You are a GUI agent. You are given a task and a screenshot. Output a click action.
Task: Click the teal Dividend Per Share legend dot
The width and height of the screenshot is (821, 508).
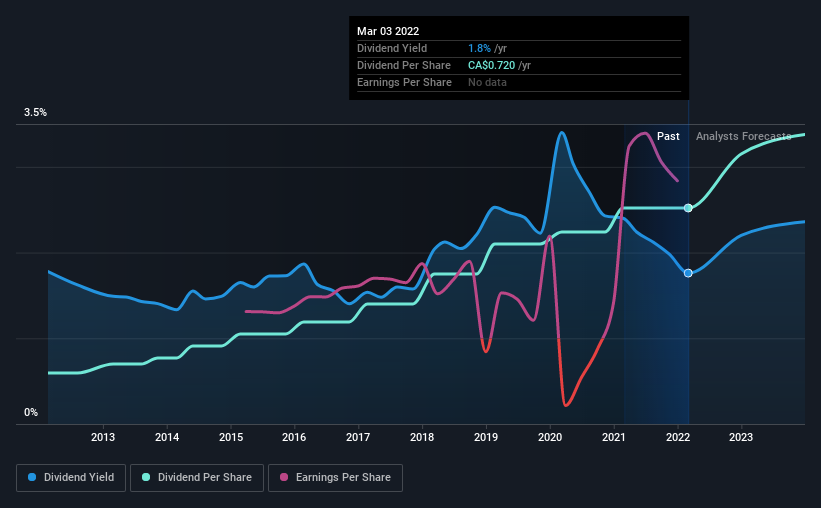pos(146,478)
